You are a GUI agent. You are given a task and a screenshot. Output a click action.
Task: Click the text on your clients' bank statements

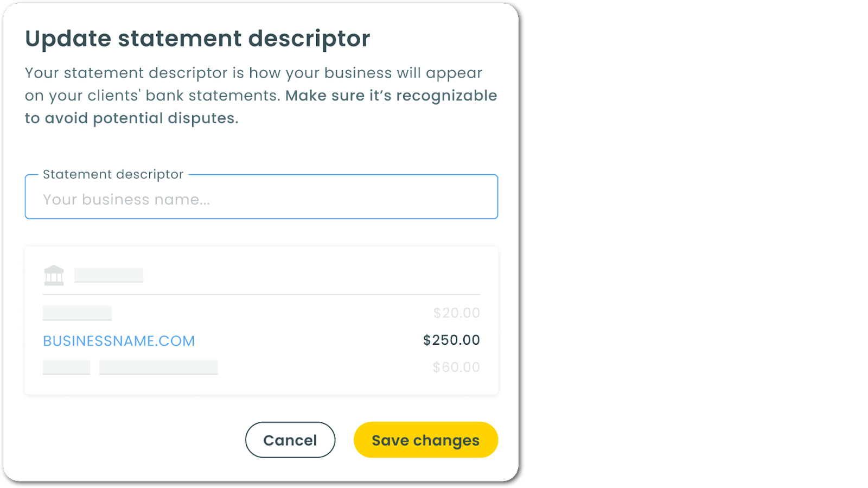[152, 96]
